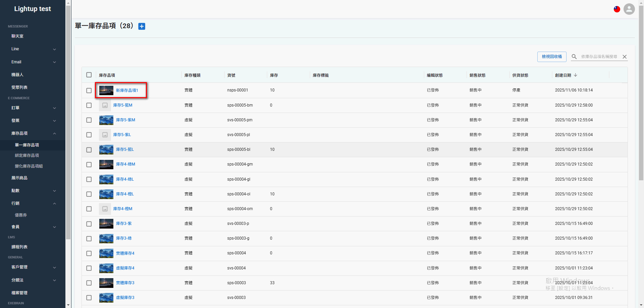Click the Lightup test logo title

[x=33, y=9]
